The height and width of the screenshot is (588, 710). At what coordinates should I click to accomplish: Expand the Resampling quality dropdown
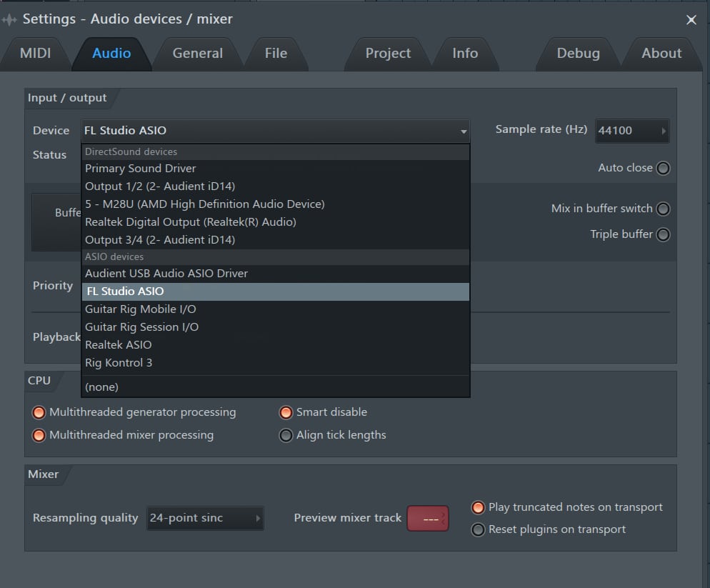pyautogui.click(x=205, y=518)
